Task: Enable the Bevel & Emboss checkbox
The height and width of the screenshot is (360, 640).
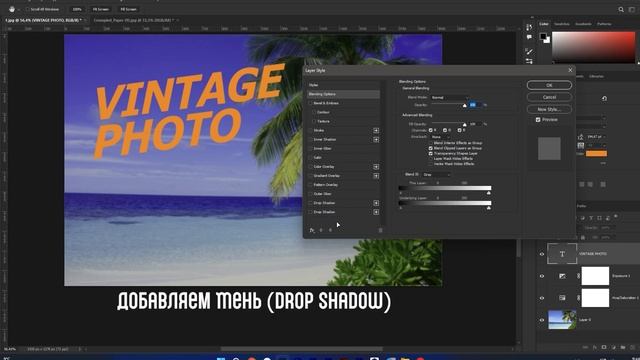Action: tap(310, 103)
